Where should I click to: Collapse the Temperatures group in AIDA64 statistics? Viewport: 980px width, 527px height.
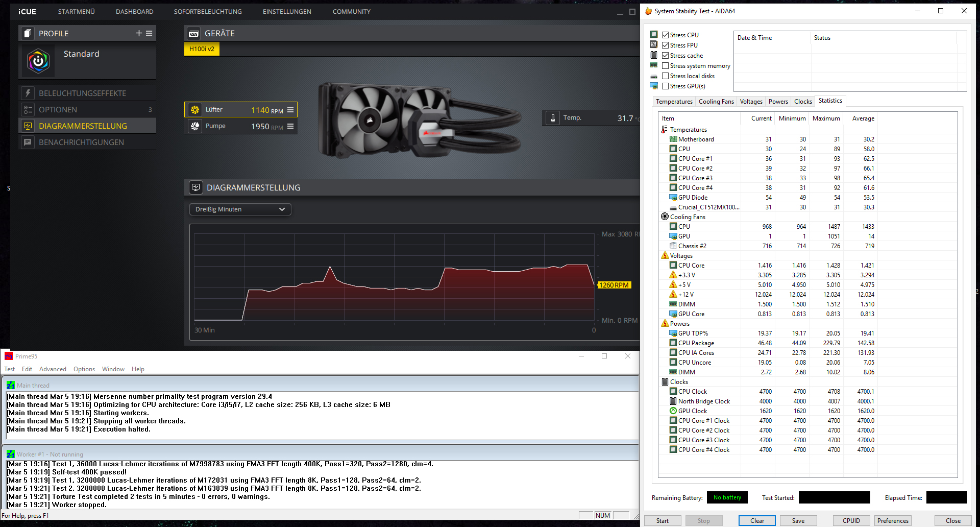(x=665, y=130)
